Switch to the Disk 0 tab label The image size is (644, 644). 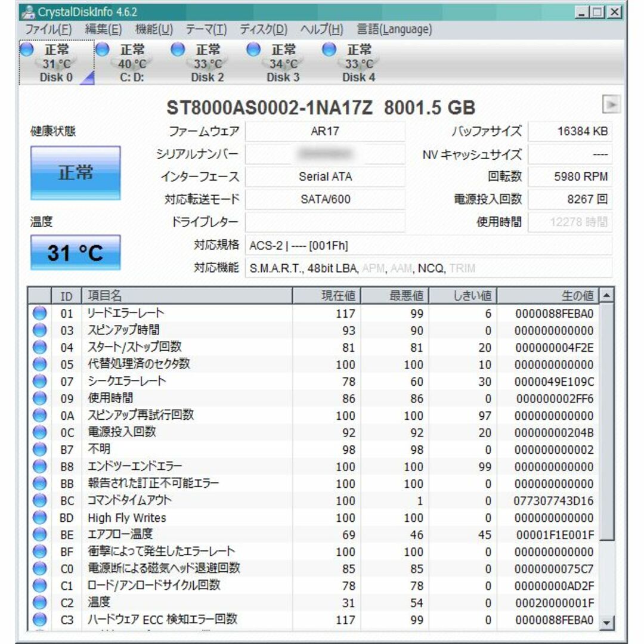click(56, 77)
